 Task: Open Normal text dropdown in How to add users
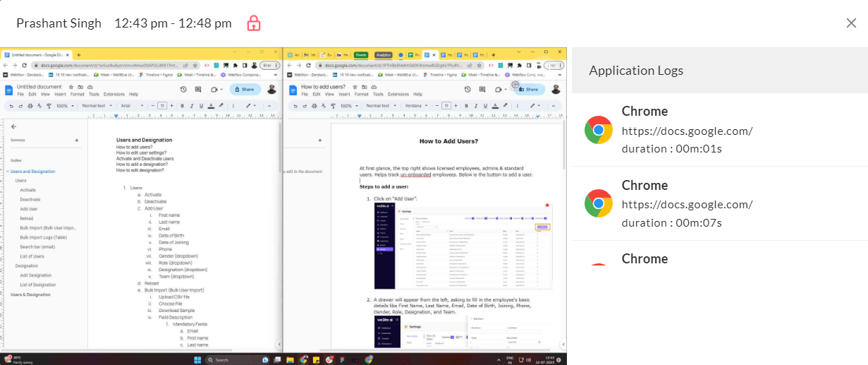[381, 106]
